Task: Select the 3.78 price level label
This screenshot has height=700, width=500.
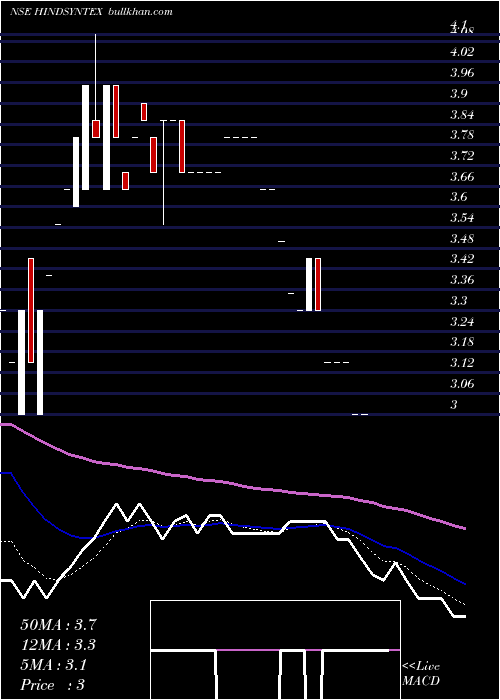Action: [x=462, y=135]
